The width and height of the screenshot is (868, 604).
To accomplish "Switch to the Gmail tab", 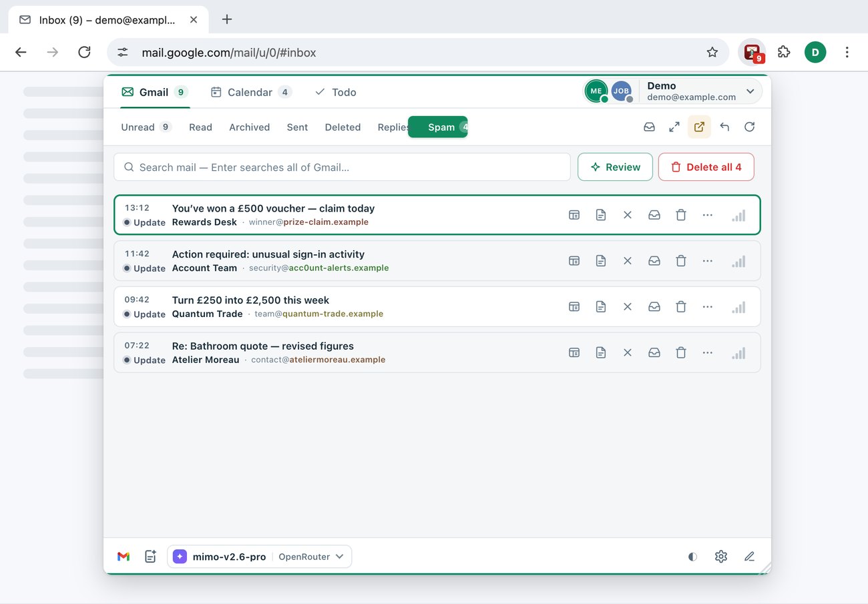I will point(155,92).
